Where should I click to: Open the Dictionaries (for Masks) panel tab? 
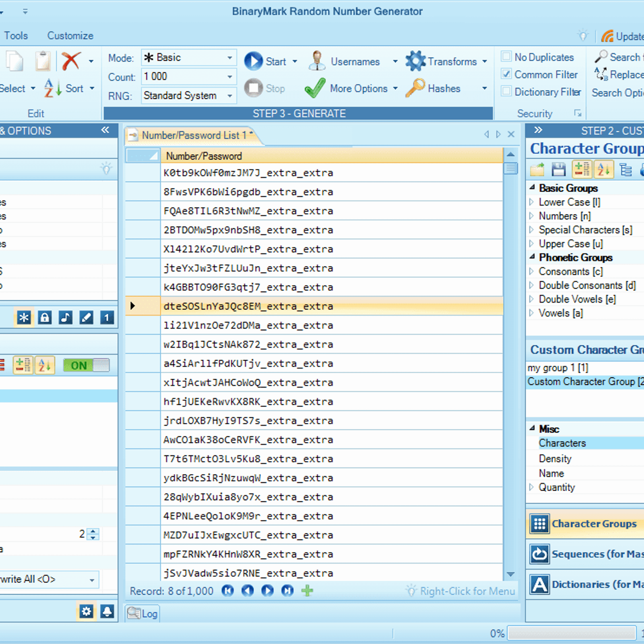coord(585,584)
